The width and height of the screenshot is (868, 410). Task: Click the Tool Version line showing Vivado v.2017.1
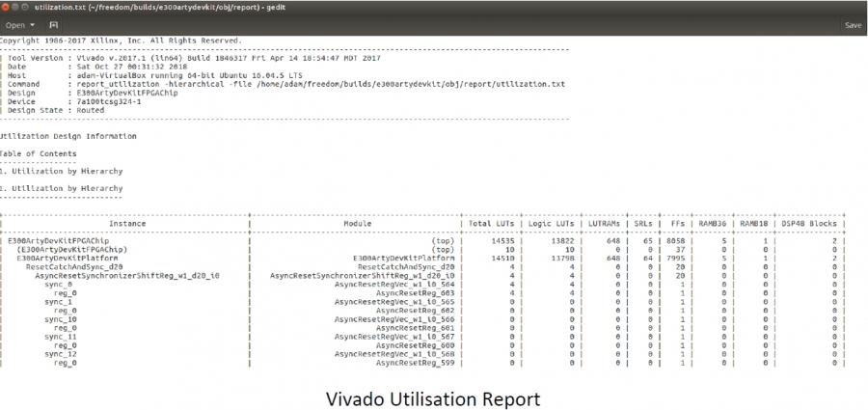(x=194, y=58)
